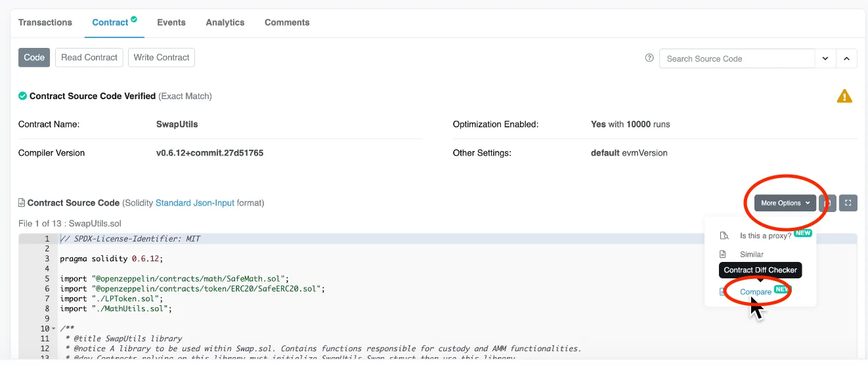Image resolution: width=868 pixels, height=365 pixels.
Task: Open the More Options dropdown
Action: (785, 203)
